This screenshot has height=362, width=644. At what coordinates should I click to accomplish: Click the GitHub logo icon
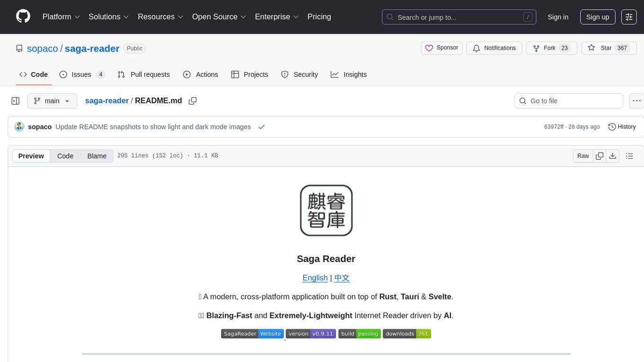click(23, 17)
